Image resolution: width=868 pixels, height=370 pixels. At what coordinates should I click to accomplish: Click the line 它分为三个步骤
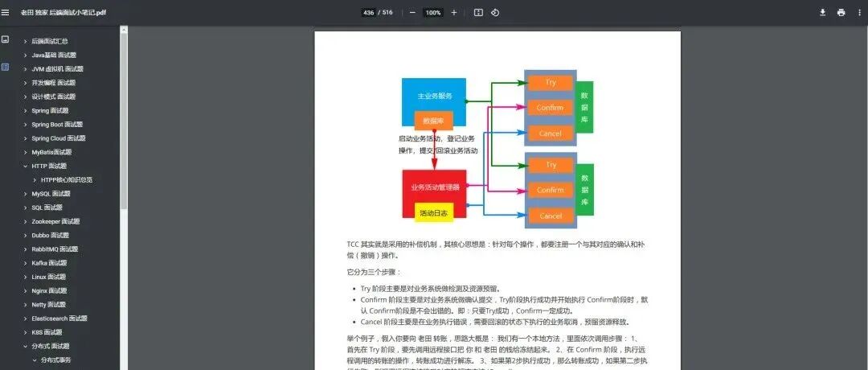374,272
